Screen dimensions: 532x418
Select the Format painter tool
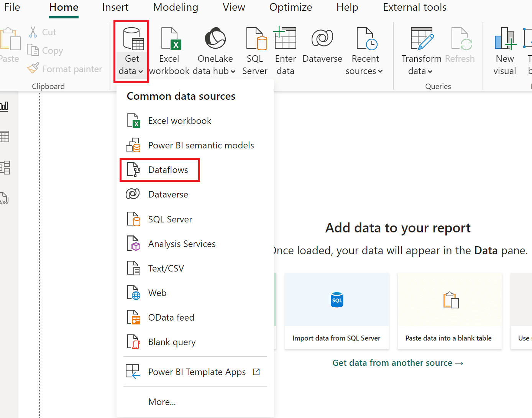point(64,69)
